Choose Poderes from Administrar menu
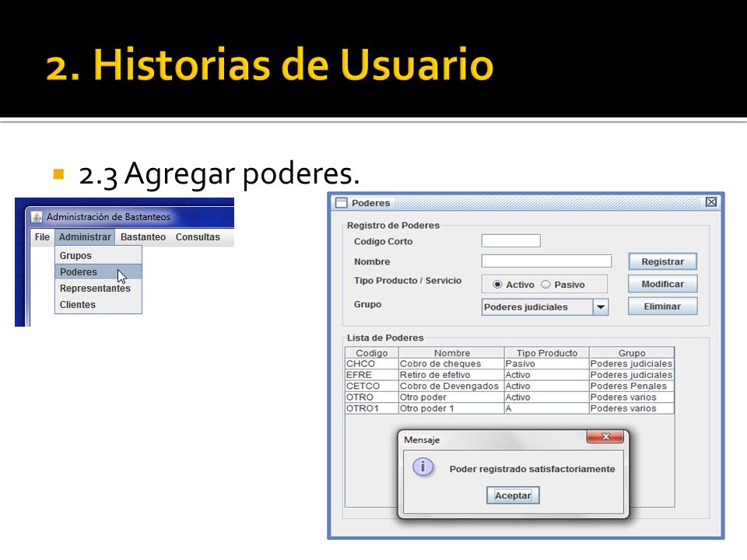 tap(98, 272)
